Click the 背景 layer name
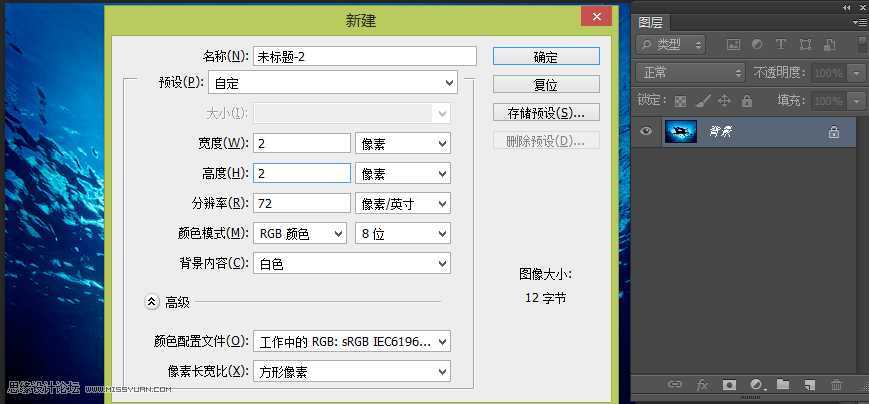 point(720,132)
